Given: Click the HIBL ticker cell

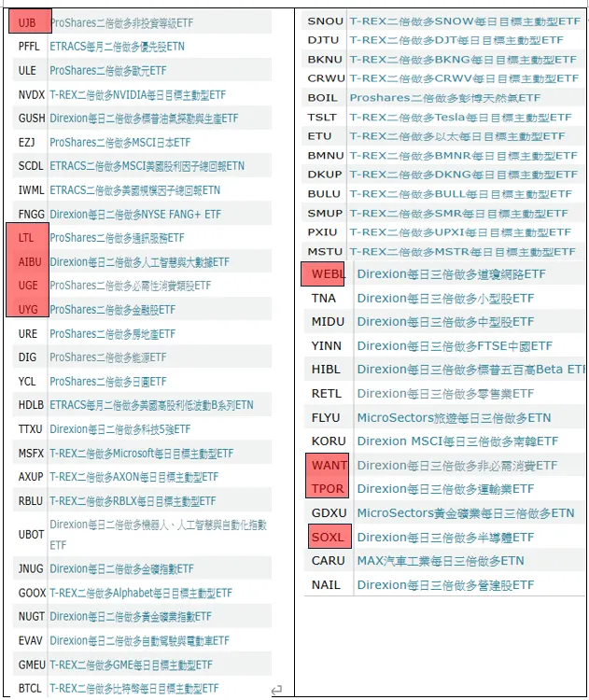Looking at the screenshot, I should (326, 370).
